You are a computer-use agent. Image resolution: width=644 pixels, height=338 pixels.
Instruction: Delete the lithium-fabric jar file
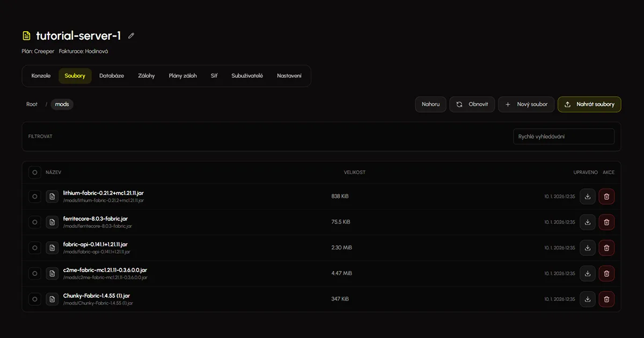pos(606,196)
